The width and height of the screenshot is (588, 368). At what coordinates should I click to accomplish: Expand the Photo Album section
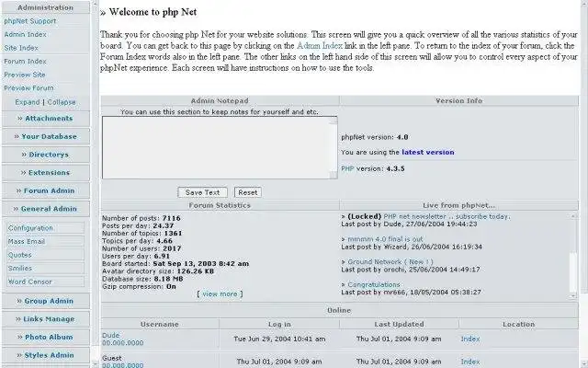pos(46,337)
